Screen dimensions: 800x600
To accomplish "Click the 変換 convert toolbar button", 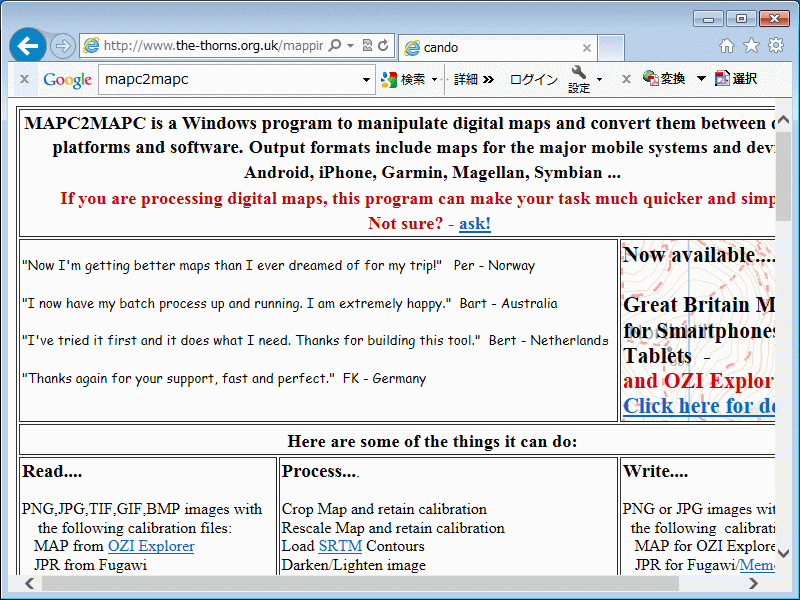I will pos(664,79).
